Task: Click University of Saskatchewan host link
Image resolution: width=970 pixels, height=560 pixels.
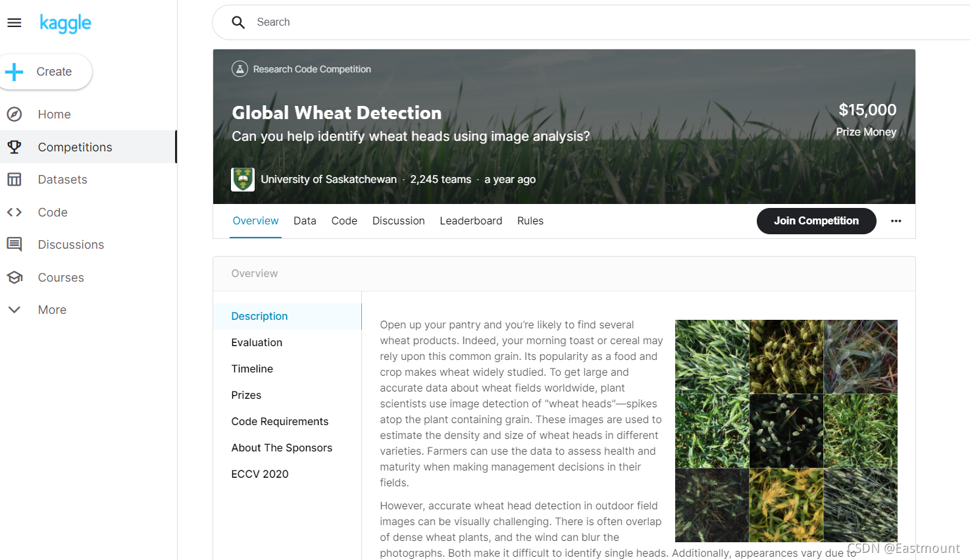Action: 328,180
